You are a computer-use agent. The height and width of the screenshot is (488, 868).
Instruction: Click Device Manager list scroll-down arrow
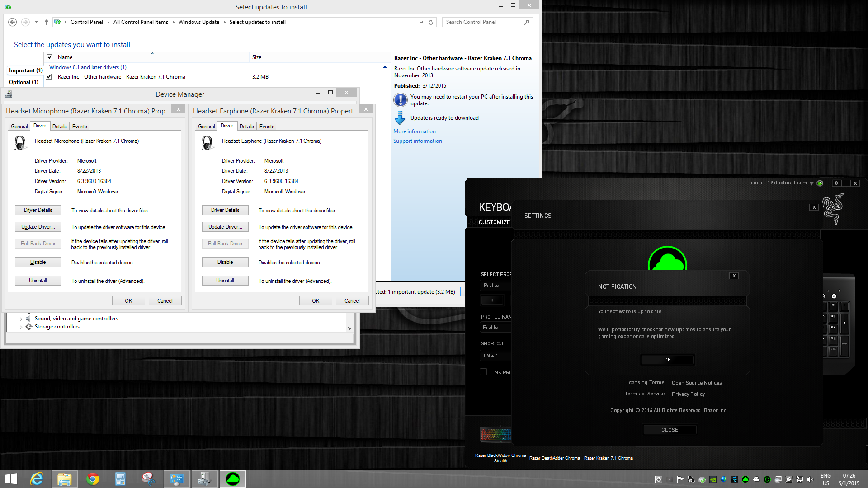pos(349,328)
